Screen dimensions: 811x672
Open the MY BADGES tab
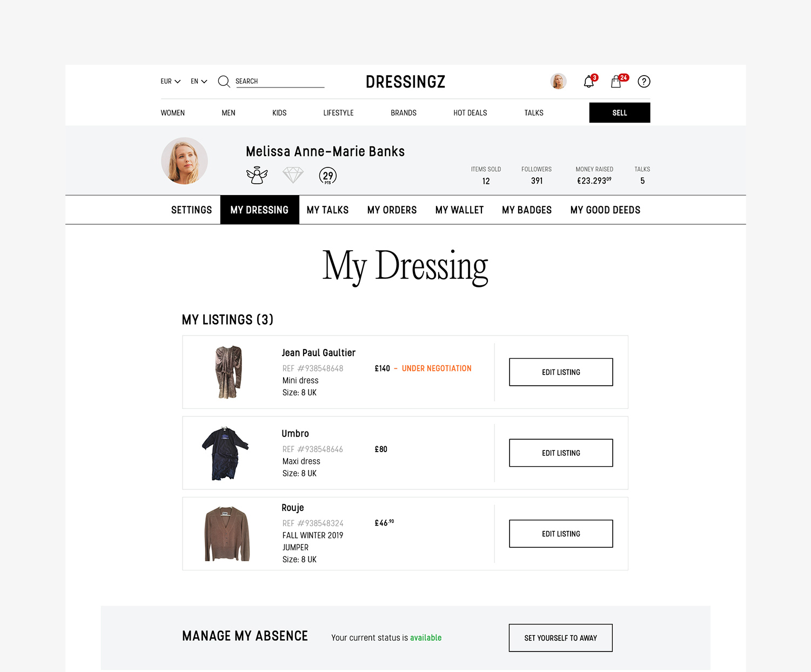point(526,210)
